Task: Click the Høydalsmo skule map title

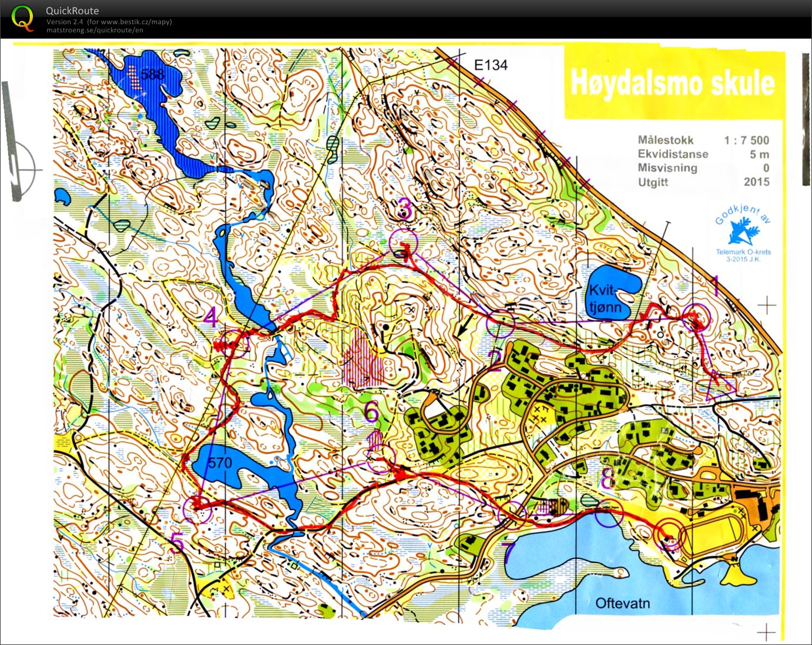Action: click(x=672, y=83)
